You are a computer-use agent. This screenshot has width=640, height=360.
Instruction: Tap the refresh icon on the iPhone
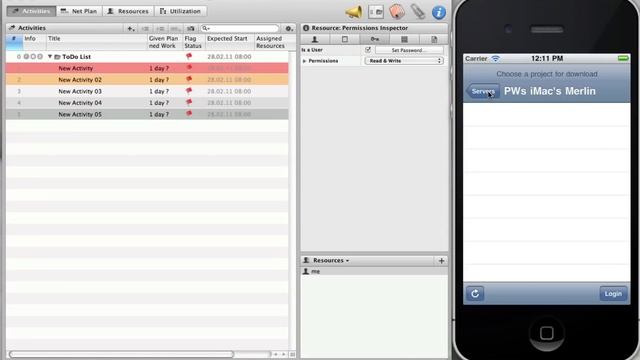475,293
